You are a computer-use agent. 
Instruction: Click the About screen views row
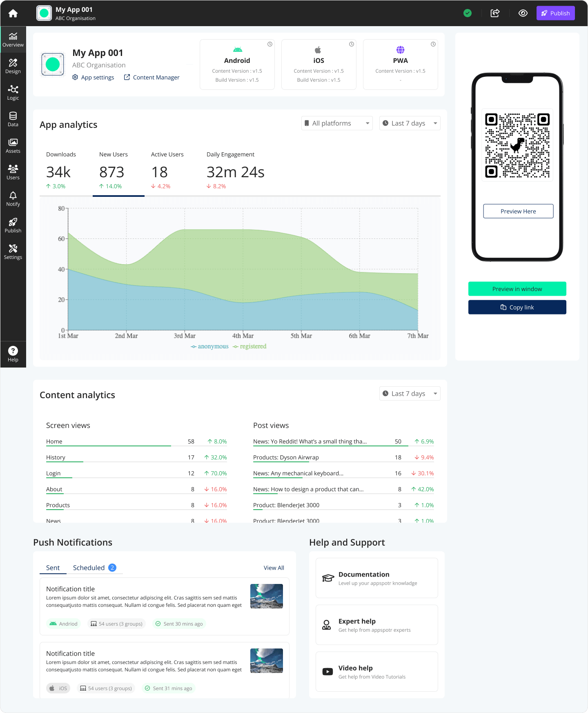click(x=136, y=489)
